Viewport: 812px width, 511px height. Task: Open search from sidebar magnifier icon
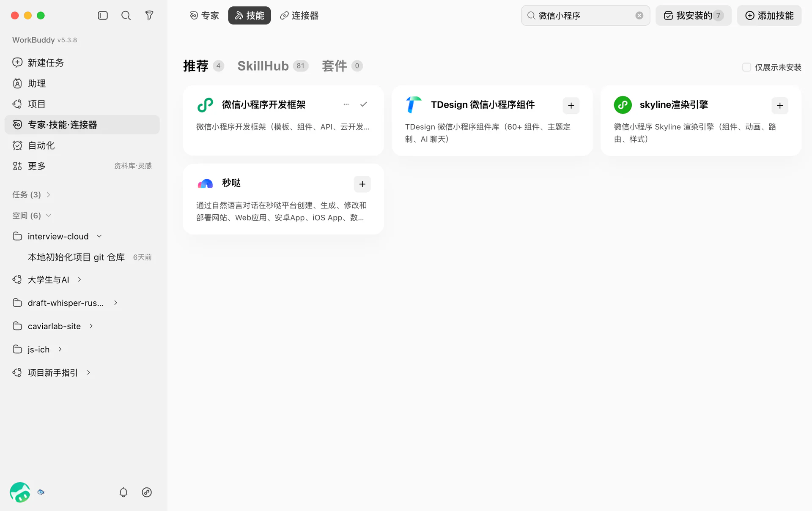[x=126, y=16]
